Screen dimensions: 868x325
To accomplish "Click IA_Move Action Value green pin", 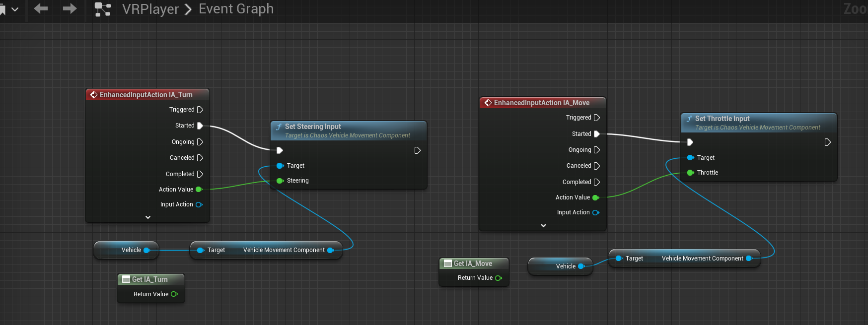I will (x=596, y=197).
